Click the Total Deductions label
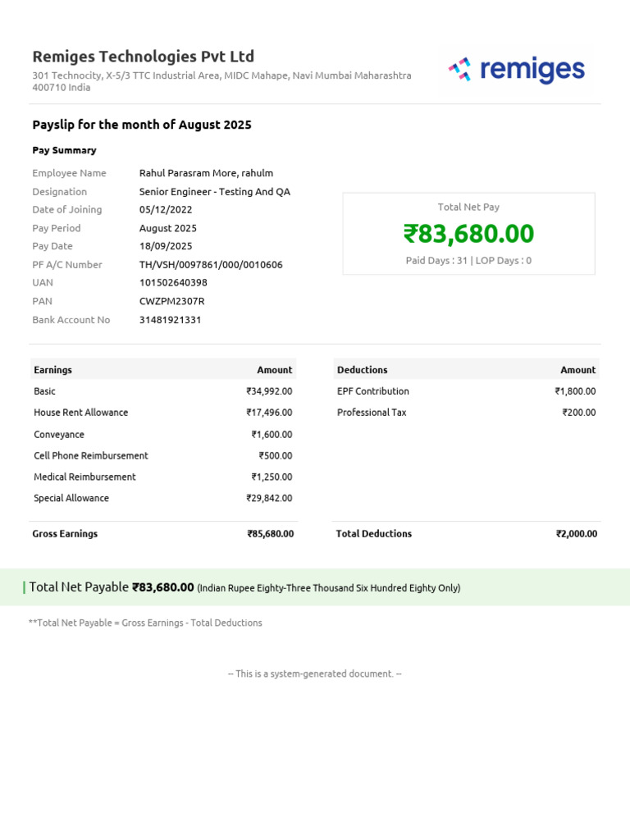 374,533
